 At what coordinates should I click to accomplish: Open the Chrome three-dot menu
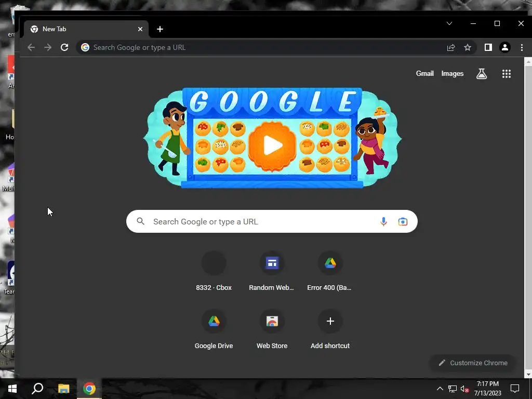point(522,47)
